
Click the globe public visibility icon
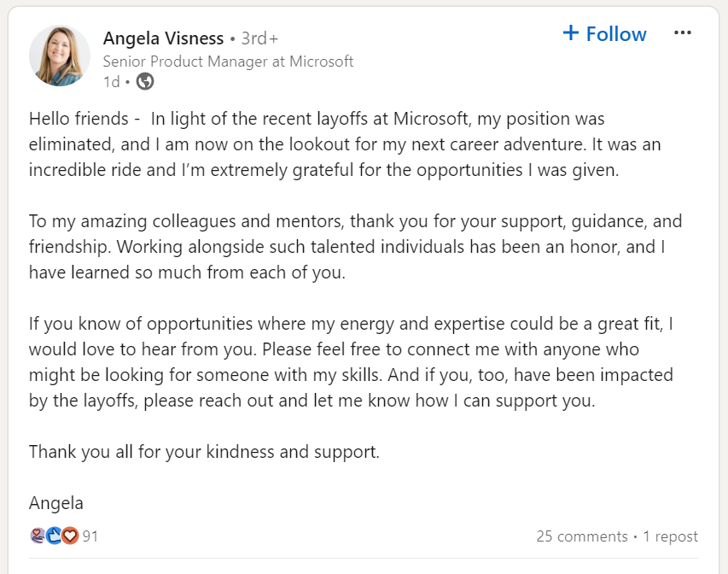(145, 81)
